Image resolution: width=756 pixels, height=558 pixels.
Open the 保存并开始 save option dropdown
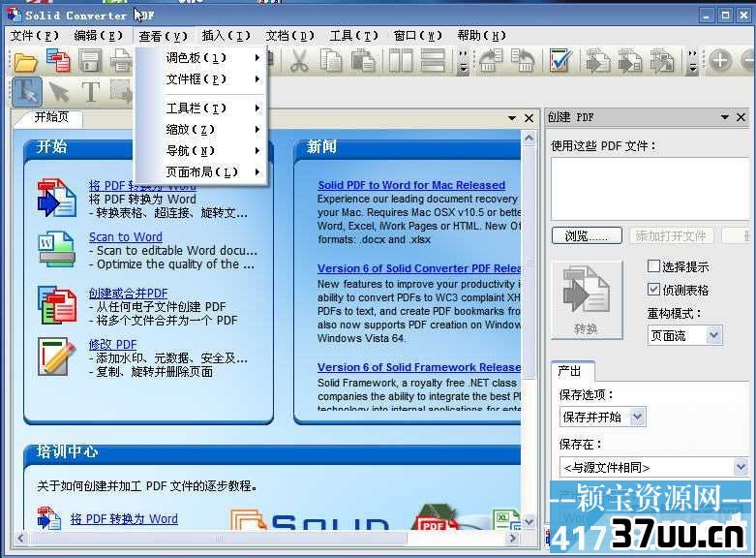click(x=637, y=418)
